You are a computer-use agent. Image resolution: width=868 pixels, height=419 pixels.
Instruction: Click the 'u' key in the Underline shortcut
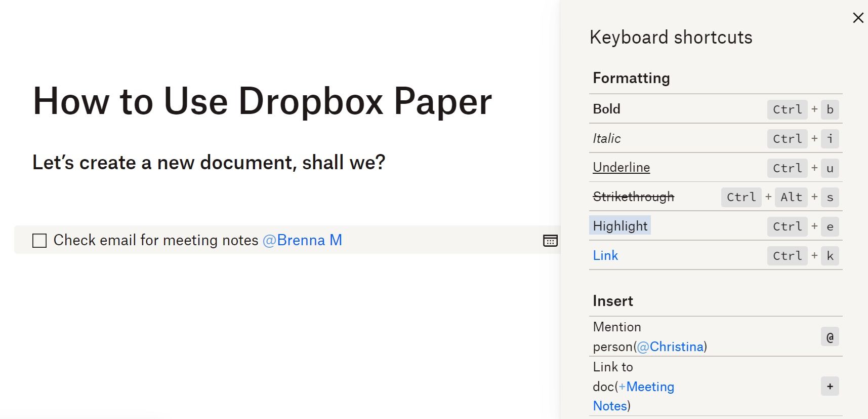point(830,168)
